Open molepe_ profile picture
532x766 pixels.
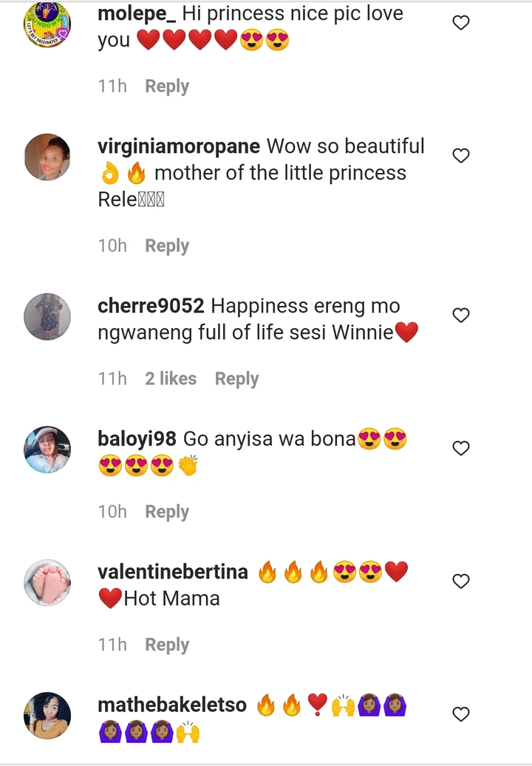(x=47, y=24)
